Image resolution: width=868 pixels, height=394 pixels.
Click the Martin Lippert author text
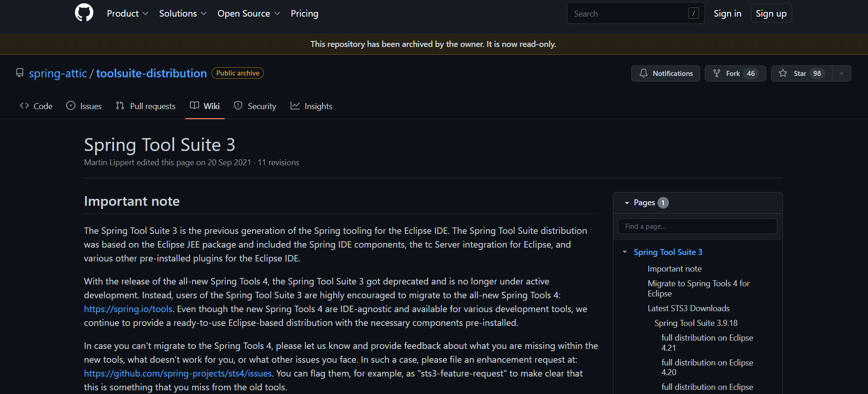109,162
